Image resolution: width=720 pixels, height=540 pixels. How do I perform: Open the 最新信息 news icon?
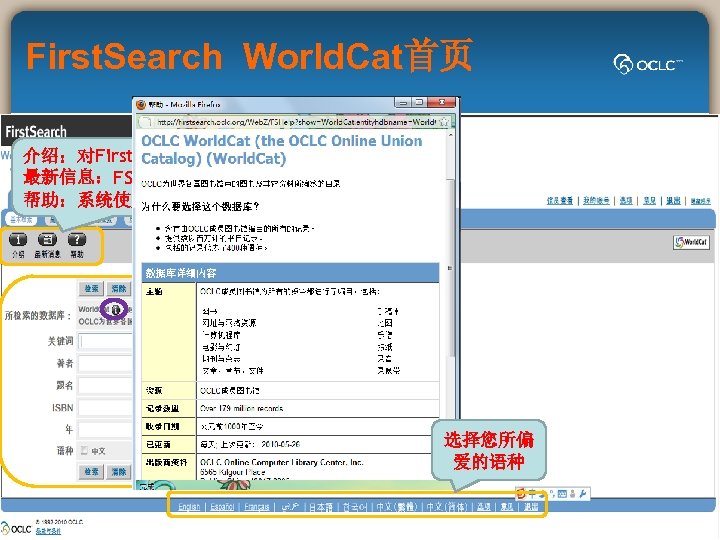[x=47, y=240]
